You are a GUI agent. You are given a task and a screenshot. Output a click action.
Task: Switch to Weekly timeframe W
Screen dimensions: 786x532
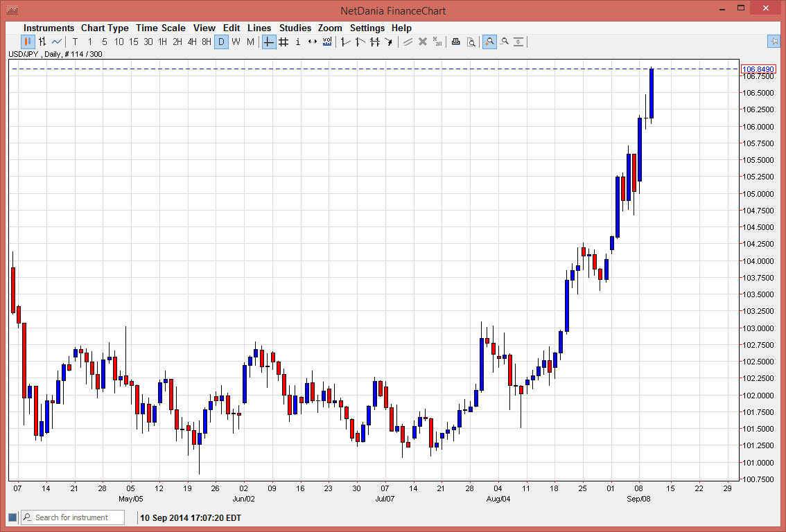(236, 42)
